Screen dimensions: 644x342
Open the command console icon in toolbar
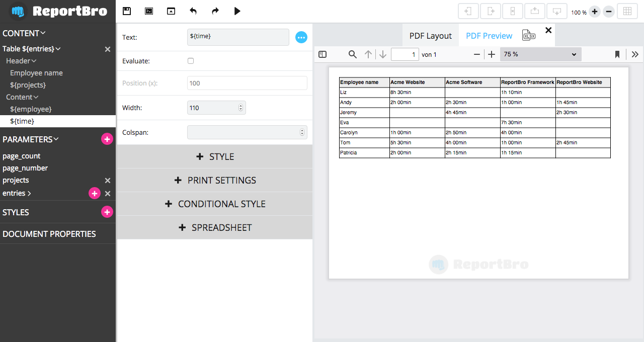tap(149, 11)
